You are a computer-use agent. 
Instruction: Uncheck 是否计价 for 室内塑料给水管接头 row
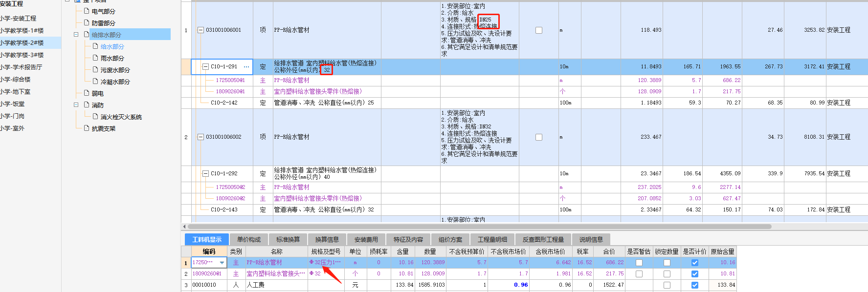pos(694,274)
